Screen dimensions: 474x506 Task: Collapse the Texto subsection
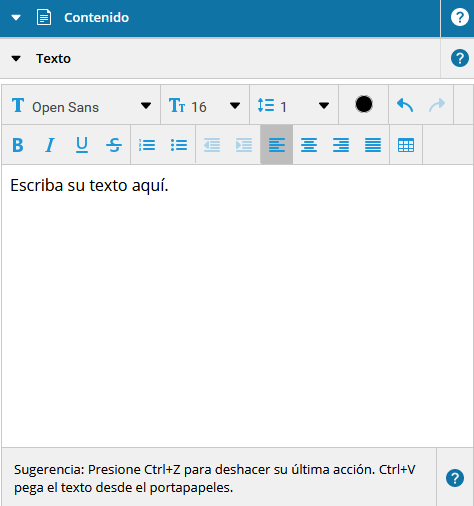click(x=16, y=59)
